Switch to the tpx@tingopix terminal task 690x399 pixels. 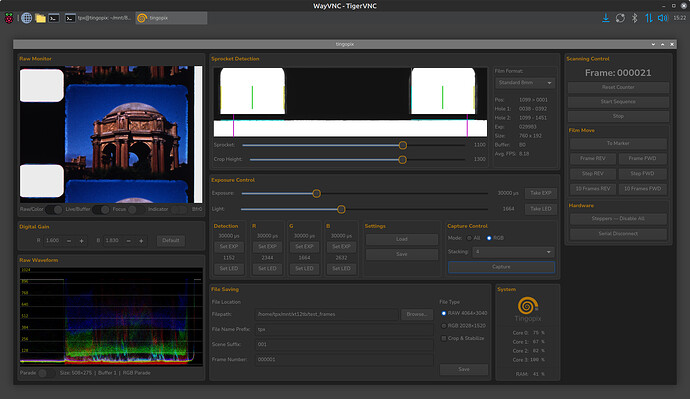pyautogui.click(x=98, y=18)
